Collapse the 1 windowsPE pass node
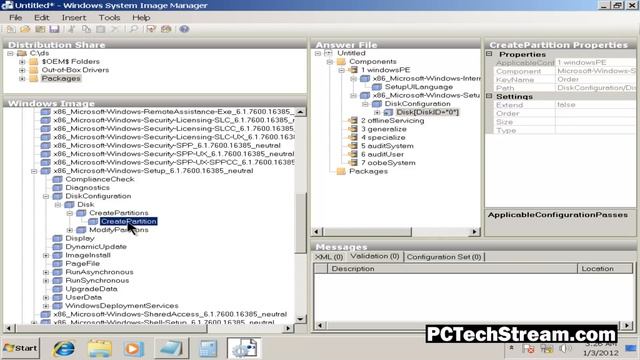 342,70
